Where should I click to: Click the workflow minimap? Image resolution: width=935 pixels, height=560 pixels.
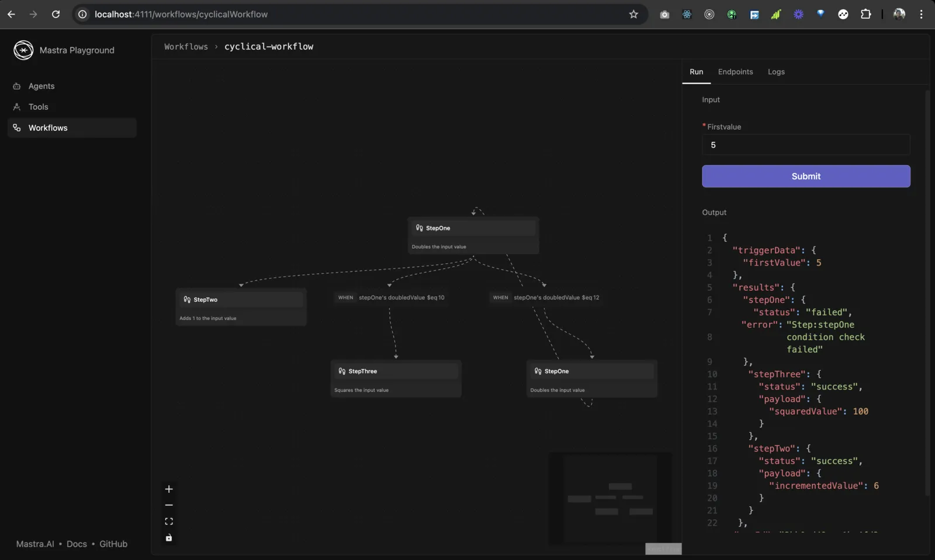(610, 498)
